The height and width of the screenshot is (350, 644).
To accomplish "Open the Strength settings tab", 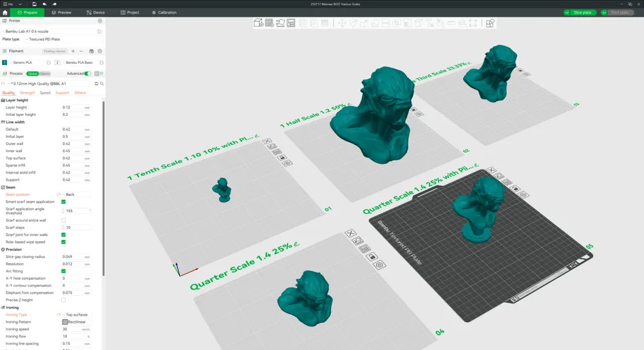I will tap(28, 93).
